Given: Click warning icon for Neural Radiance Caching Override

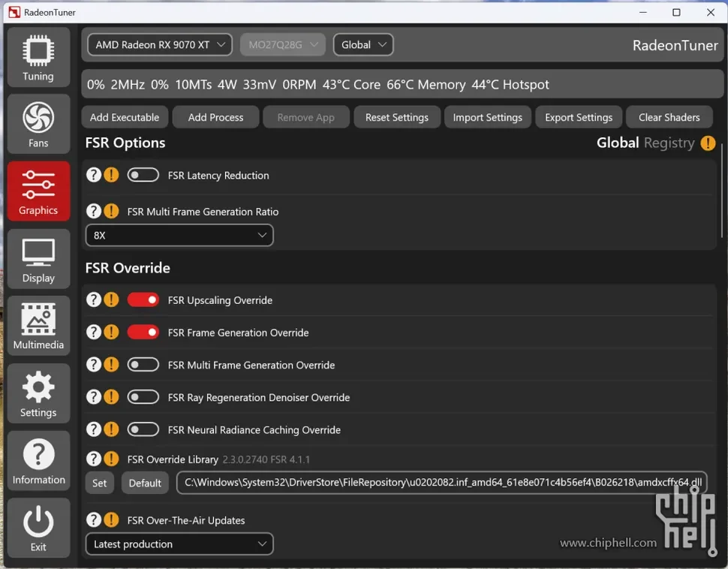Looking at the screenshot, I should 111,429.
